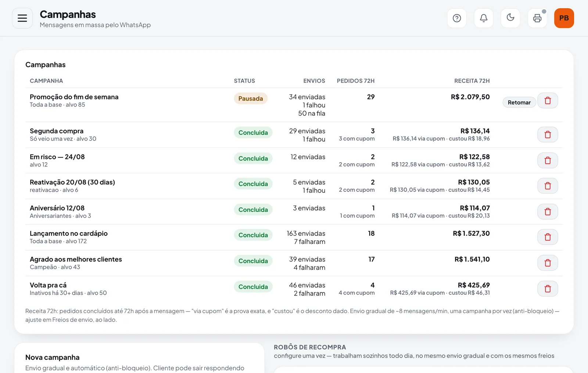Select the campaign name Segunda compra
The image size is (588, 373).
tap(57, 131)
